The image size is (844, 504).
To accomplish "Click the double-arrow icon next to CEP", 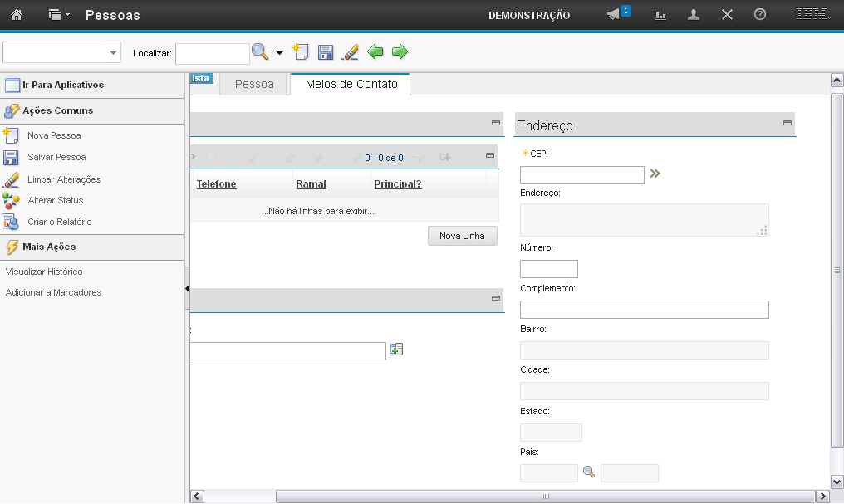I will [655, 174].
